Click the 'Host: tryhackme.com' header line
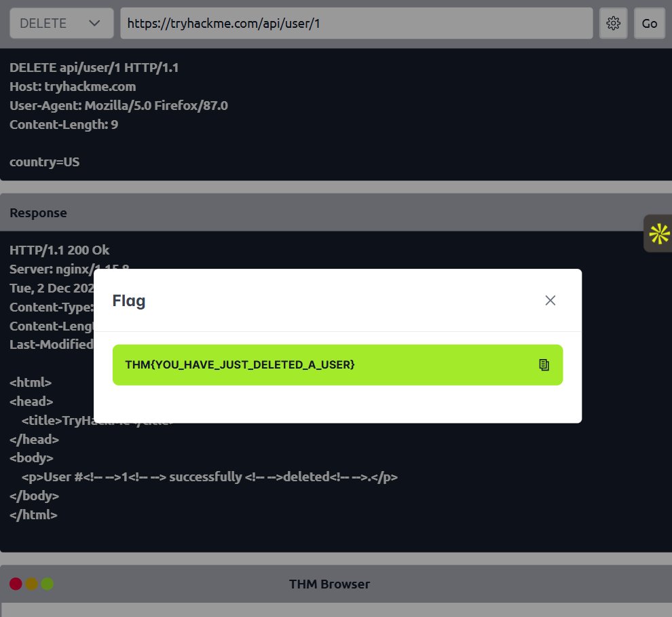The height and width of the screenshot is (617, 672). coord(73,87)
